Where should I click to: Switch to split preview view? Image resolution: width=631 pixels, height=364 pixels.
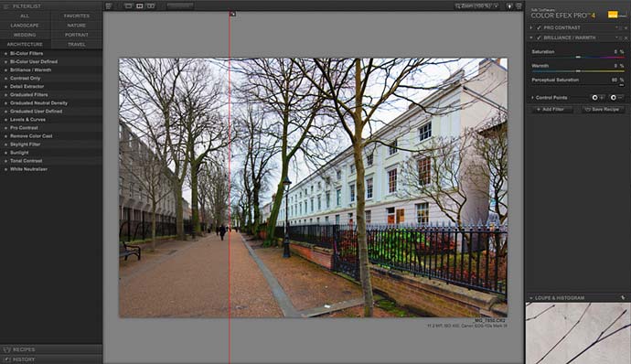(x=140, y=6)
